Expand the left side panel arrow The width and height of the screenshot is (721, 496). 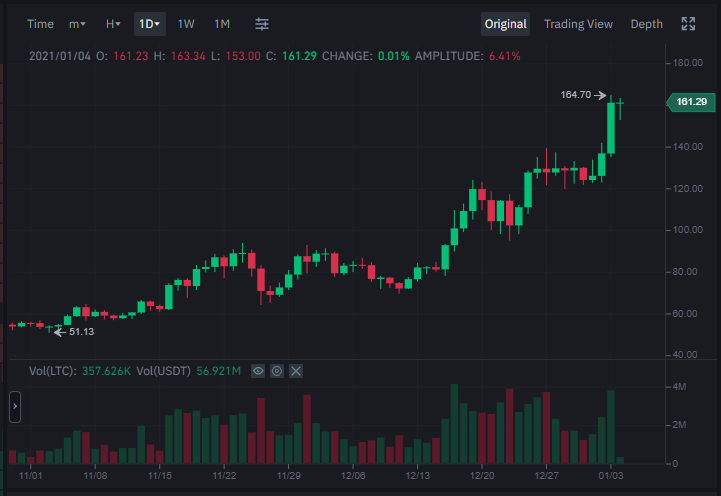15,406
